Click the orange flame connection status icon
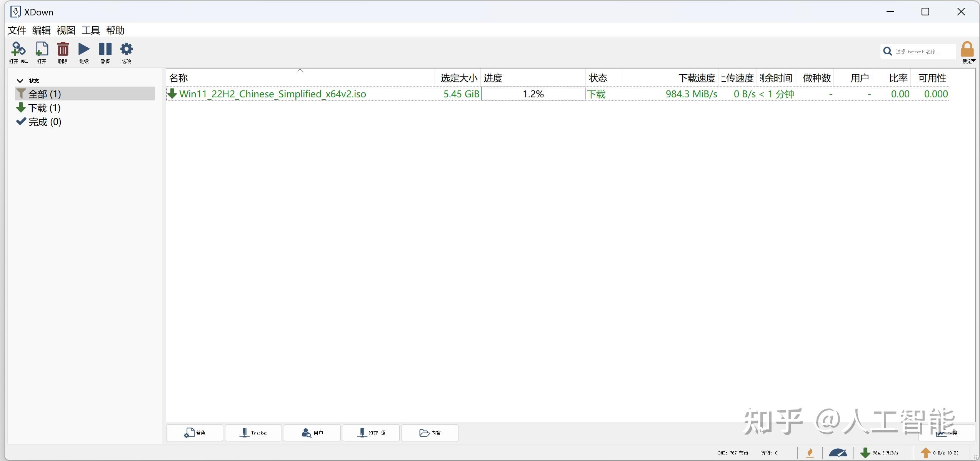 [x=810, y=453]
